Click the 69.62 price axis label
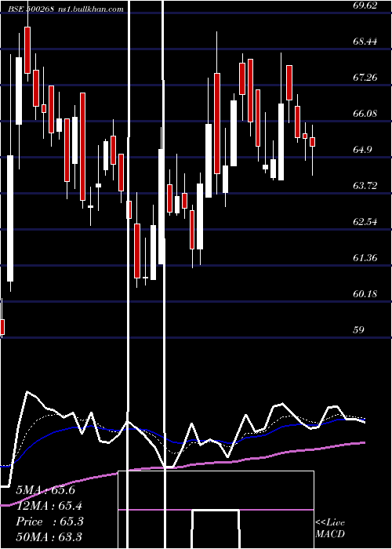The width and height of the screenshot is (392, 549). pyautogui.click(x=365, y=5)
